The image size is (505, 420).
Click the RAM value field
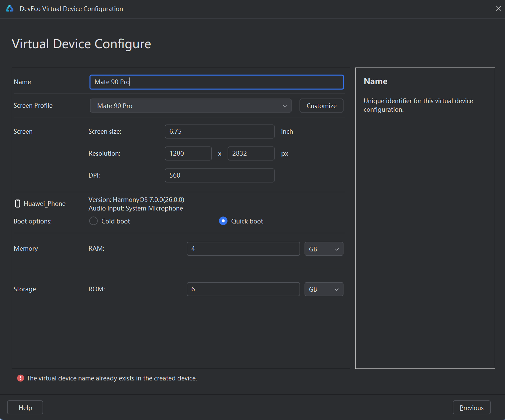pyautogui.click(x=243, y=249)
